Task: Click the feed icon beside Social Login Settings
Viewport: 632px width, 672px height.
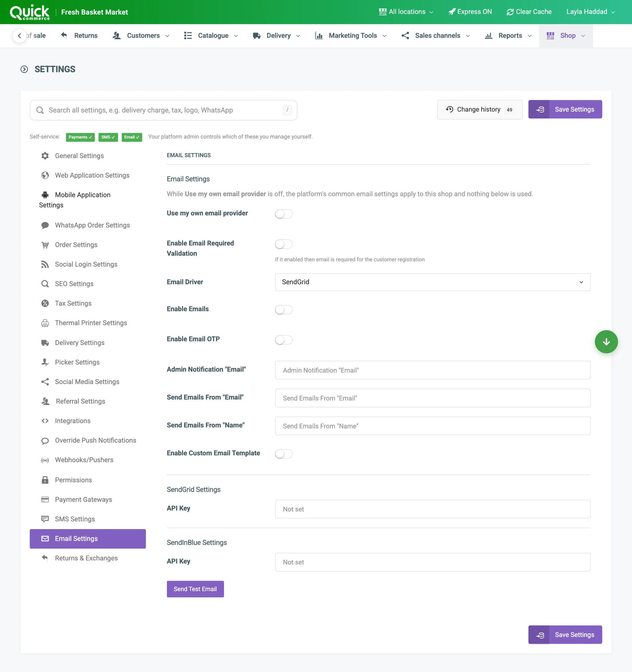Action: tap(45, 264)
